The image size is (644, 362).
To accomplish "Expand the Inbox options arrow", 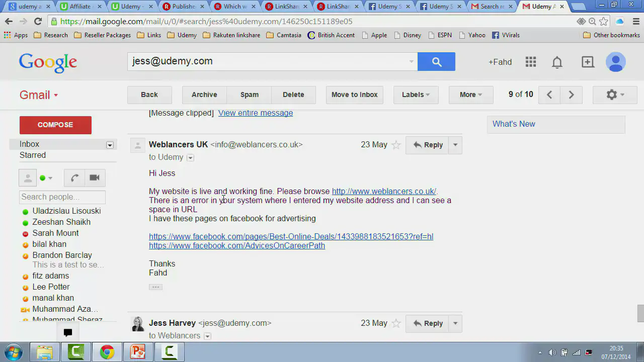I will (110, 145).
